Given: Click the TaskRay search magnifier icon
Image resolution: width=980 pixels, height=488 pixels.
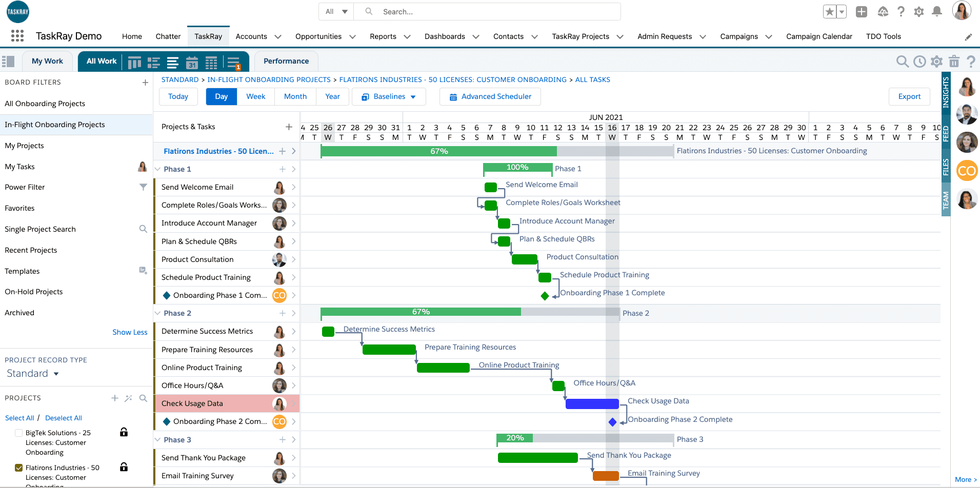Looking at the screenshot, I should [x=902, y=62].
